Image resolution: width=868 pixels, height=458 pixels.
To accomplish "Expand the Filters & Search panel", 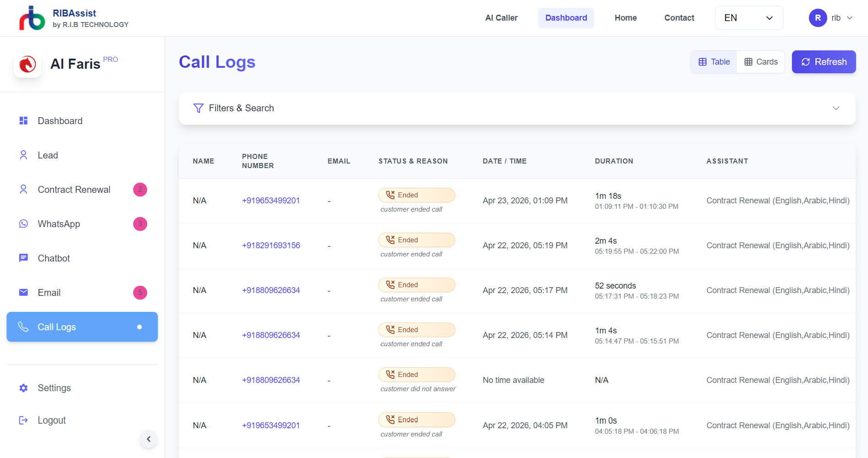I will coord(836,108).
